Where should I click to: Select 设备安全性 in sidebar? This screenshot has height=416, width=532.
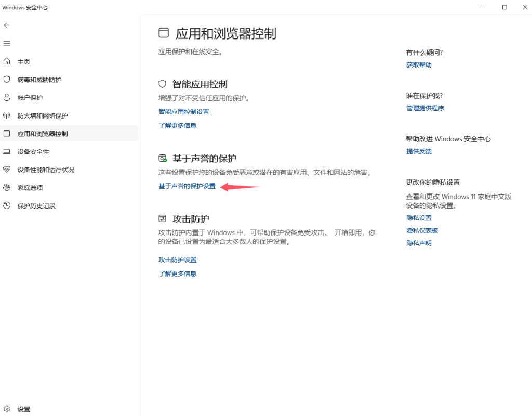pos(33,151)
